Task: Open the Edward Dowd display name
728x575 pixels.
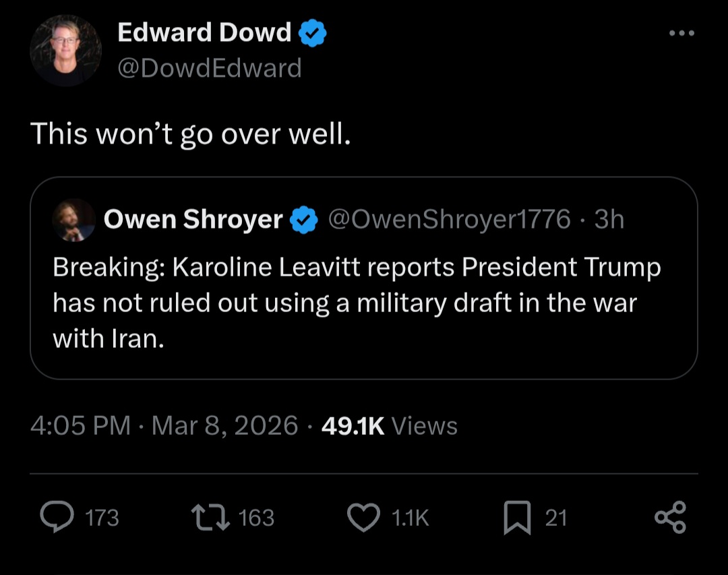Action: pos(206,33)
